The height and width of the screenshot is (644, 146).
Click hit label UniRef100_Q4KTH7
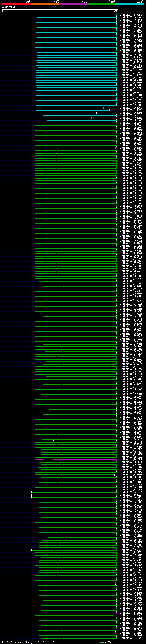pos(131,520)
